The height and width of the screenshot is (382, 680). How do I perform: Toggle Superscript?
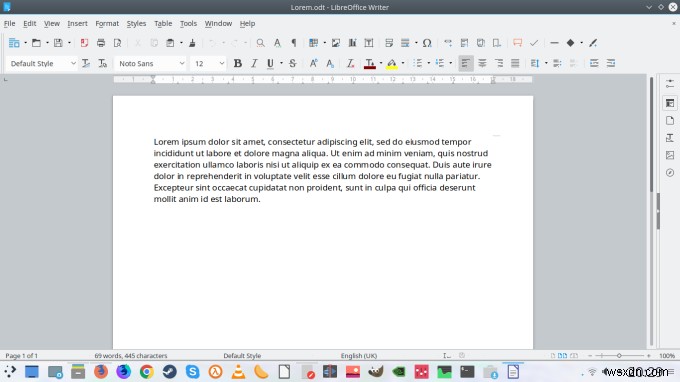313,64
